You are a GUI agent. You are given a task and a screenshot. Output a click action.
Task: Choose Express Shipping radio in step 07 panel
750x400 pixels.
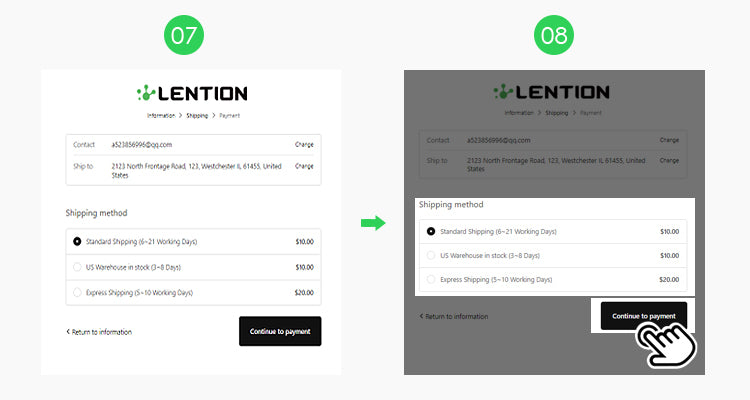tap(77, 292)
